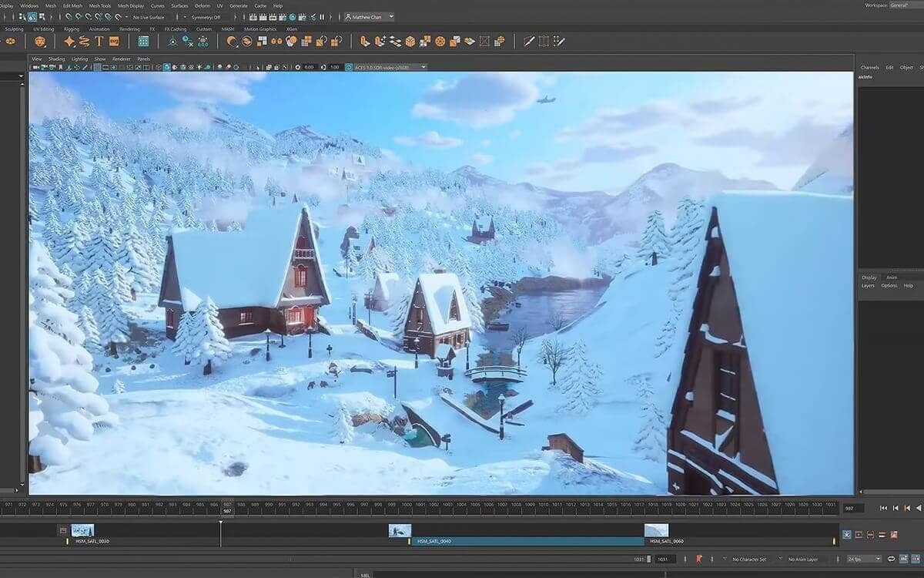Screen dimensions: 924x578
Task: Select the SVG creation tool icon
Action: point(113,41)
